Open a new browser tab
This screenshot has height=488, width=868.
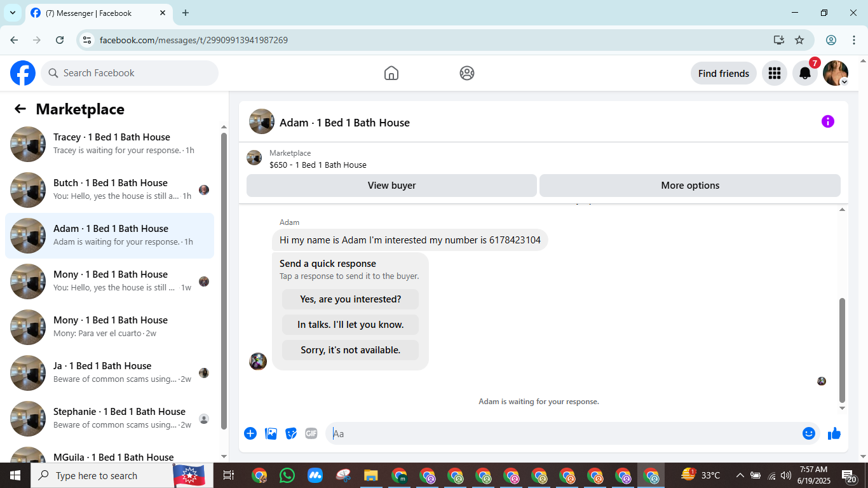[x=186, y=13]
